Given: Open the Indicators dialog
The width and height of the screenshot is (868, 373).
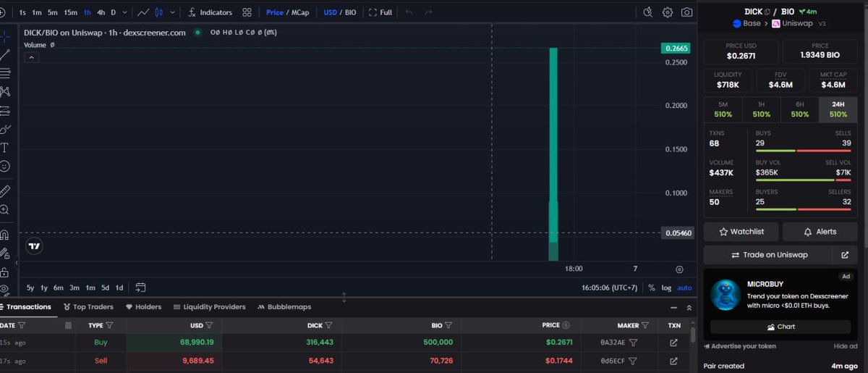Looking at the screenshot, I should (210, 12).
